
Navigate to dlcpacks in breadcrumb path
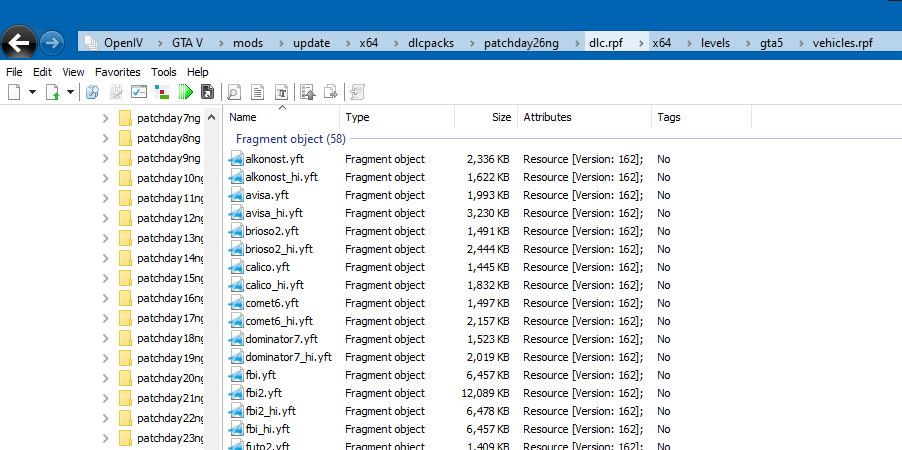431,43
